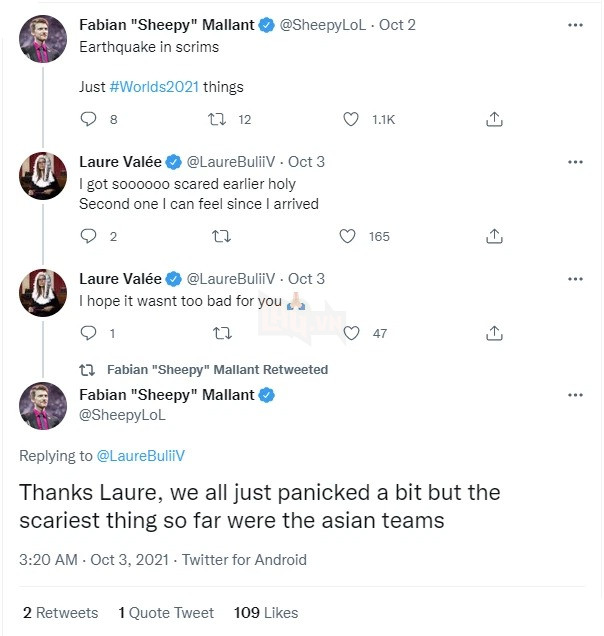The width and height of the screenshot is (604, 636).
Task: Like the Earthquake in scrims tweet
Action: click(351, 119)
